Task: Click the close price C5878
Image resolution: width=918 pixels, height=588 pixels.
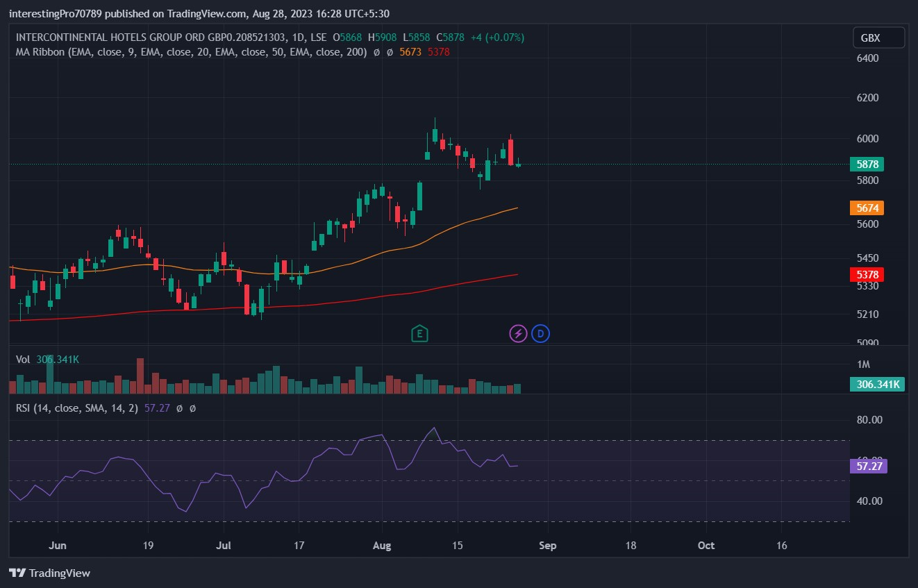Action: 450,37
